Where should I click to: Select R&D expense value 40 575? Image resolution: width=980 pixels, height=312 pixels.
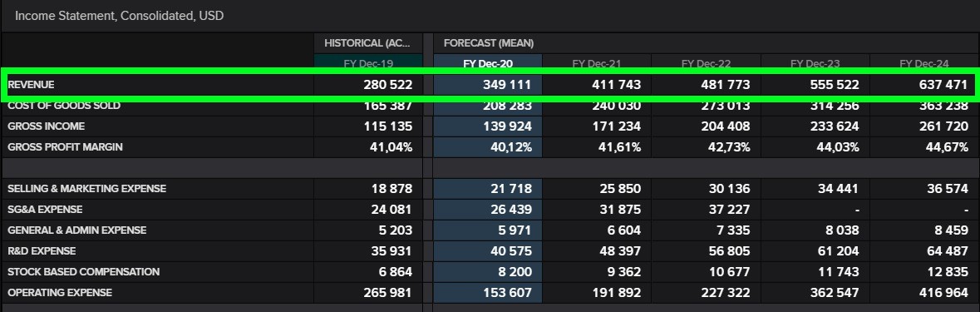(511, 250)
